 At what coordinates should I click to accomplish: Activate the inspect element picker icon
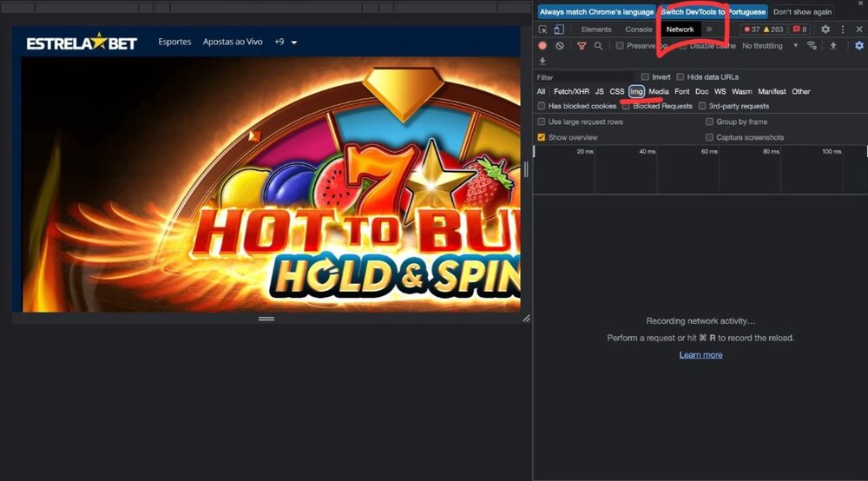pyautogui.click(x=542, y=30)
